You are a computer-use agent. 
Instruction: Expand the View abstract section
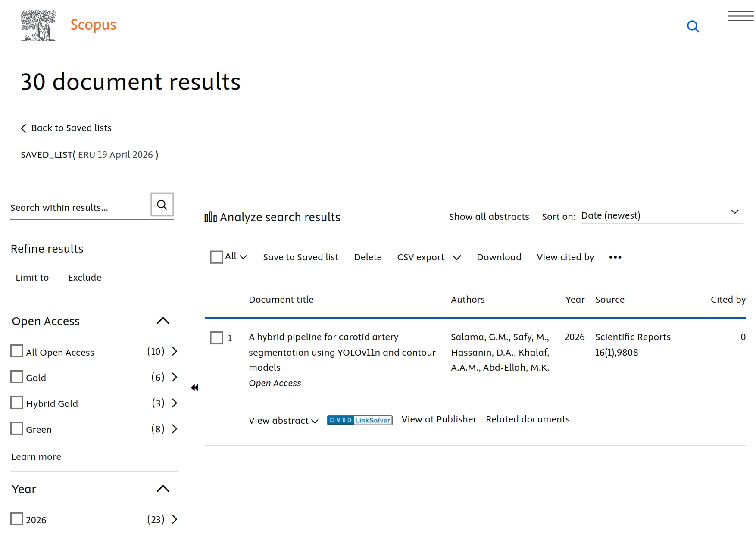pos(283,421)
